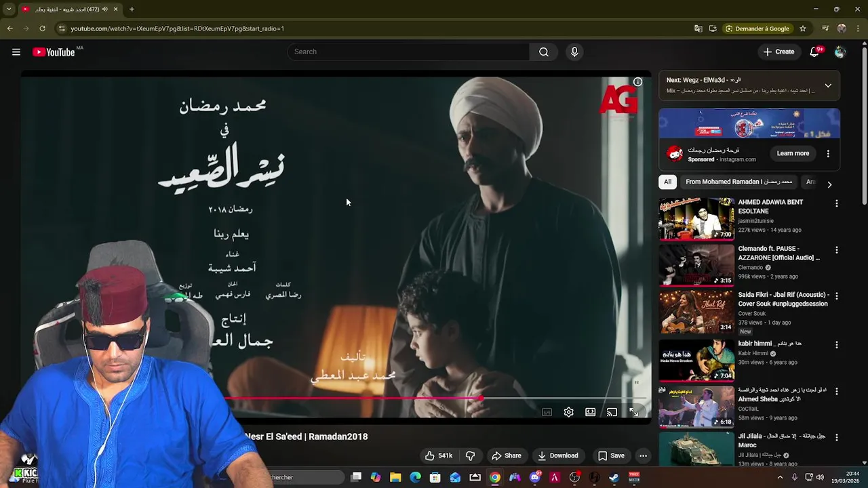
Task: Dislike the video with thumbs down
Action: coord(471,455)
